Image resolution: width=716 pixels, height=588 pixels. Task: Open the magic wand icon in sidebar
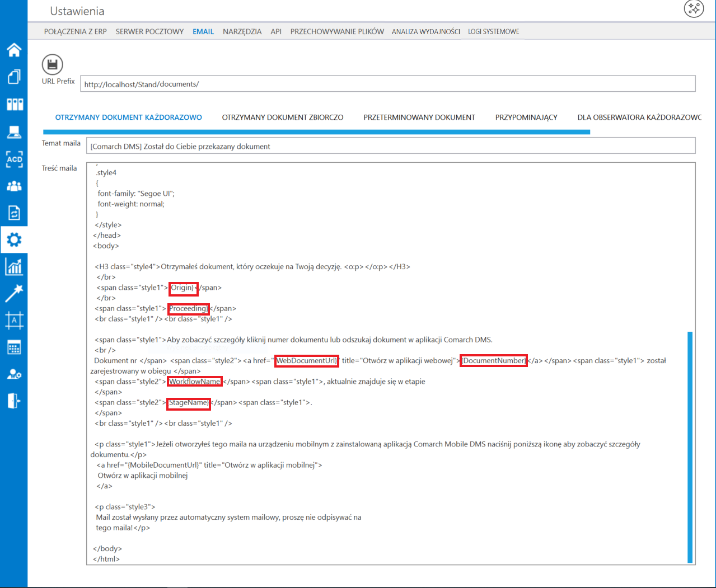(14, 293)
